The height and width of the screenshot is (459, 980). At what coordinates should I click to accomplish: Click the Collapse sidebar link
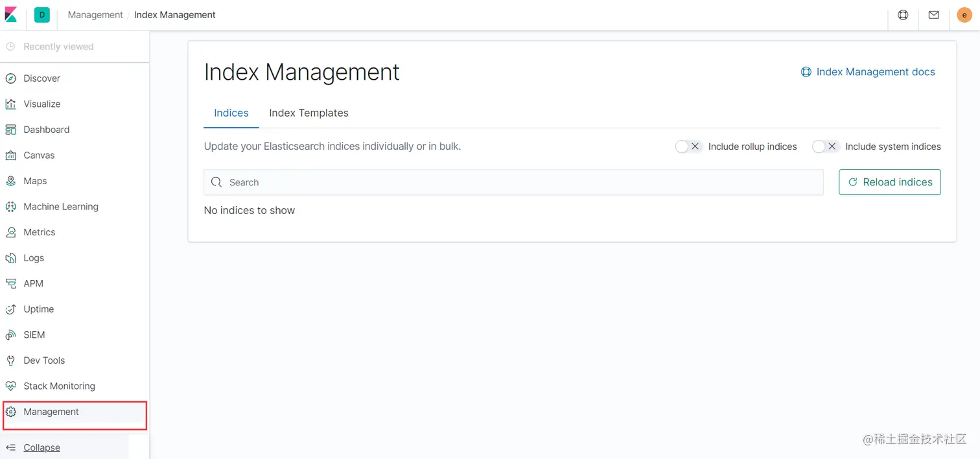[41, 447]
